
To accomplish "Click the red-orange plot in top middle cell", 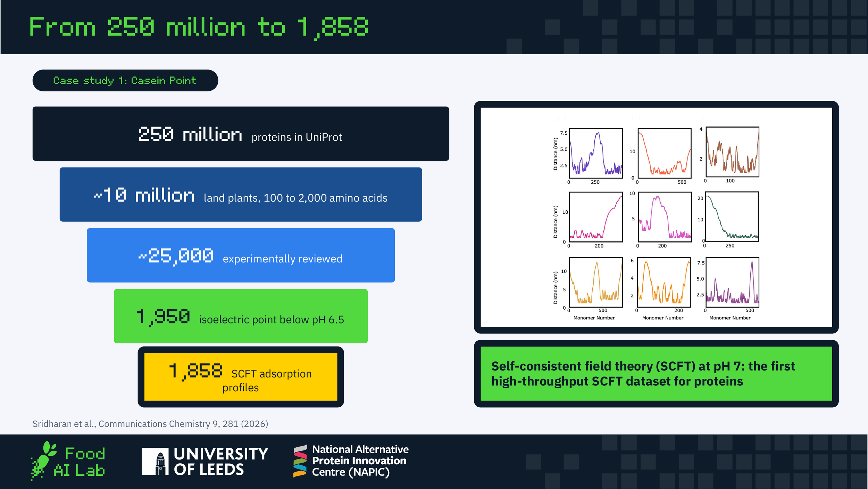I will (664, 153).
